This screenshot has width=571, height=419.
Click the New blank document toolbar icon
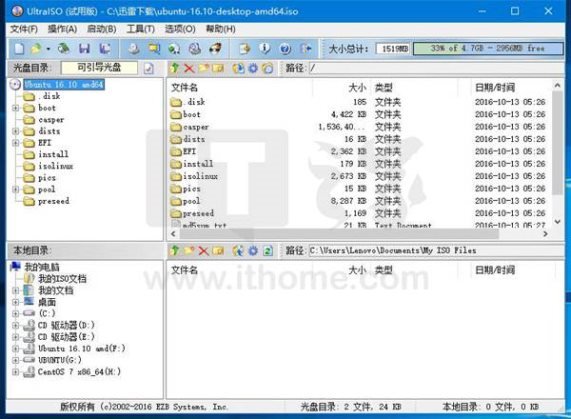coord(19,48)
